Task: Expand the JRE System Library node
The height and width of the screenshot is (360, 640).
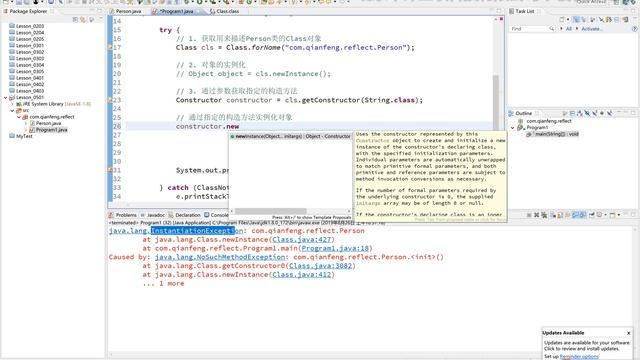Action: [12, 104]
